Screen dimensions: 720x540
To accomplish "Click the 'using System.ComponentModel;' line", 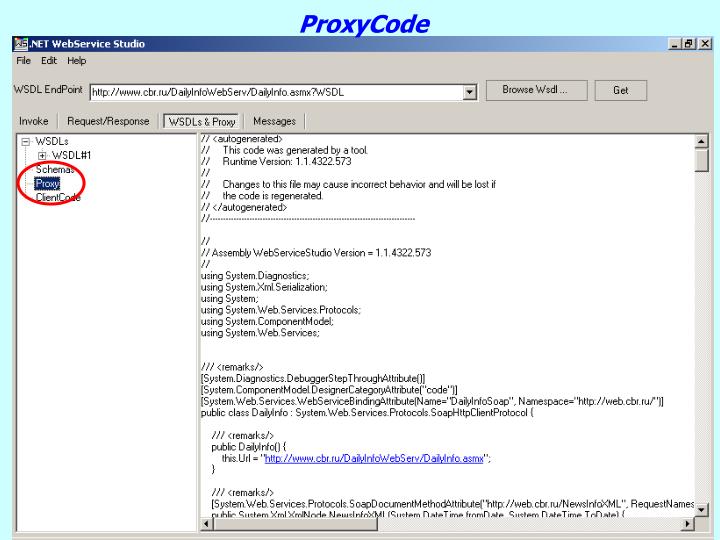I will click(x=268, y=321).
